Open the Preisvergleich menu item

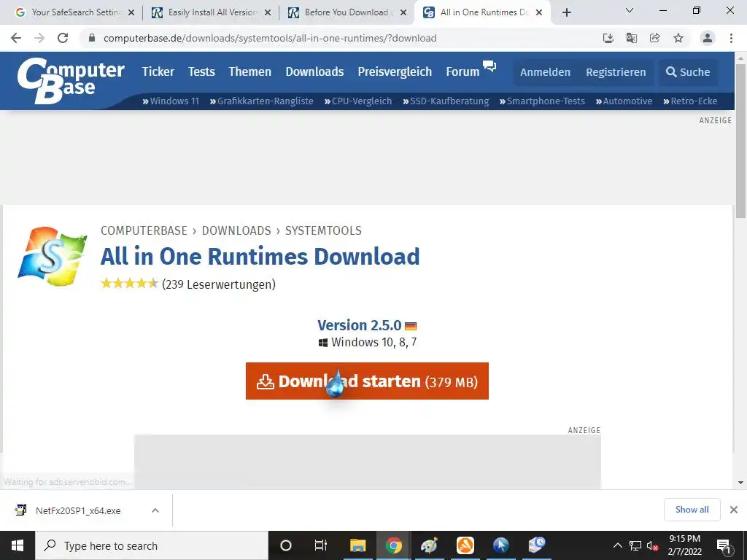[x=395, y=71]
